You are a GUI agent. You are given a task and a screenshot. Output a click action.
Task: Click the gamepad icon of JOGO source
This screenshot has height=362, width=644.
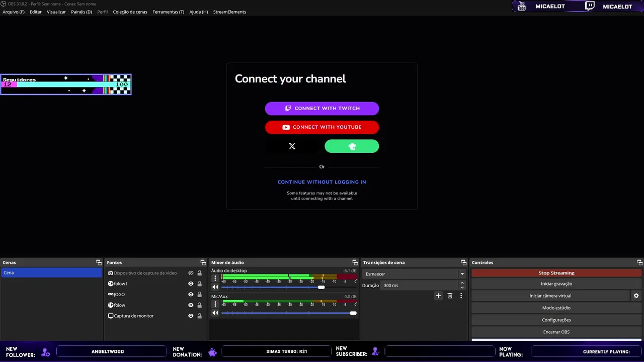point(111,294)
